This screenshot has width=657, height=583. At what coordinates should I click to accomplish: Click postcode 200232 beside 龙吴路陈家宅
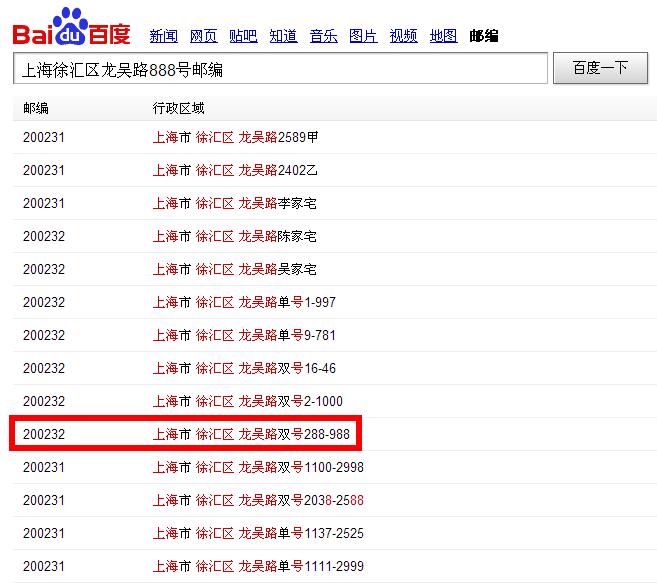tap(44, 236)
